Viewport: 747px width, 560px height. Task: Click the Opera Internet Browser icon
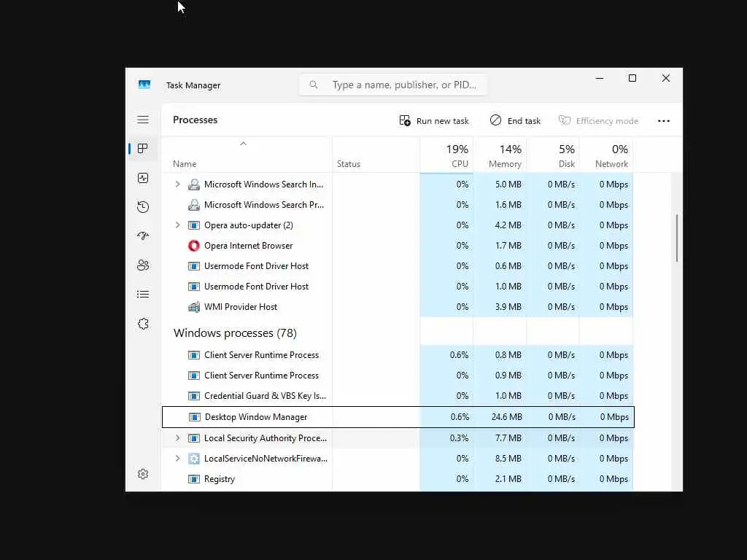(x=194, y=246)
